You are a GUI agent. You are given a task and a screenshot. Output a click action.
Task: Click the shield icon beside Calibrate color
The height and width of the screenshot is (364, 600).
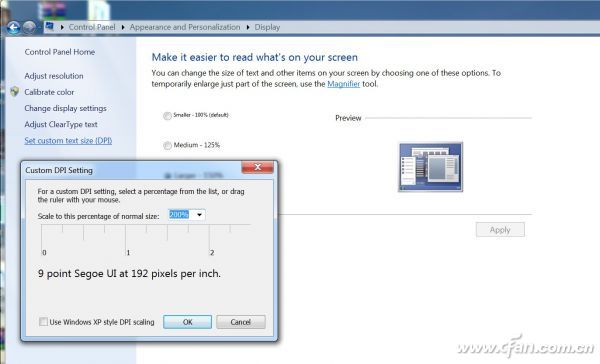(15, 92)
